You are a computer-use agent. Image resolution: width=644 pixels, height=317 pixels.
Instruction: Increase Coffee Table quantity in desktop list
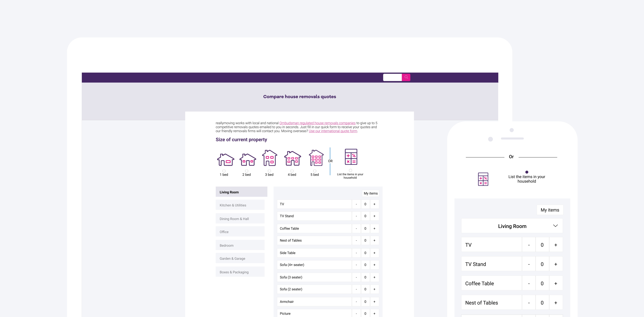pyautogui.click(x=374, y=228)
